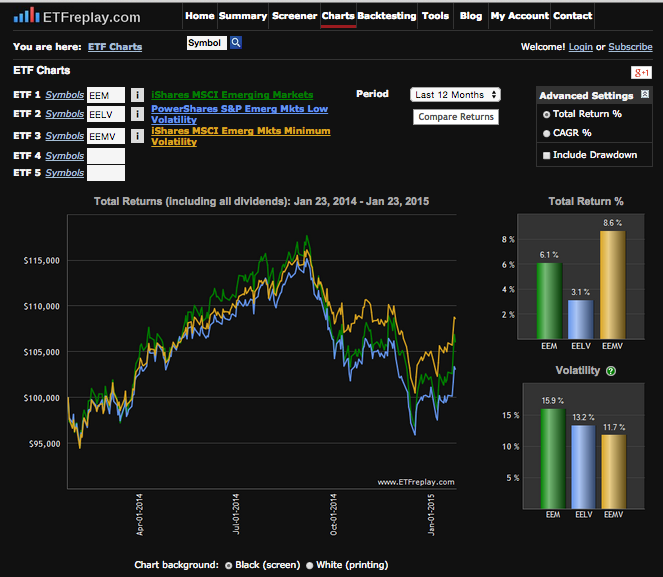The image size is (663, 577).
Task: Click green EEM 6.1 % Total Return bar
Action: 549,301
